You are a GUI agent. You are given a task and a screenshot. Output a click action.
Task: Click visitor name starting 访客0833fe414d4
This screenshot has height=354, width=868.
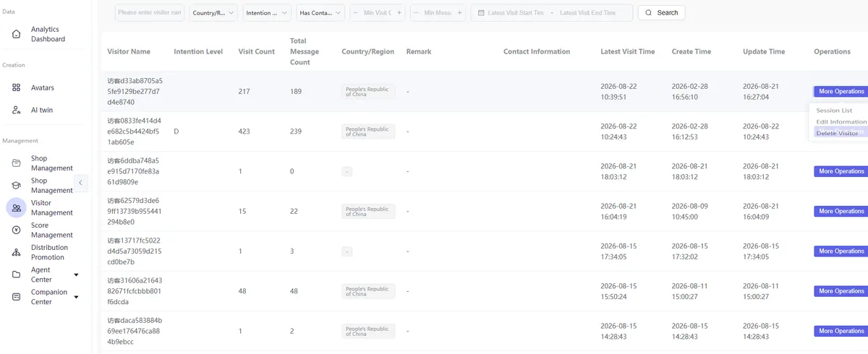coord(135,131)
